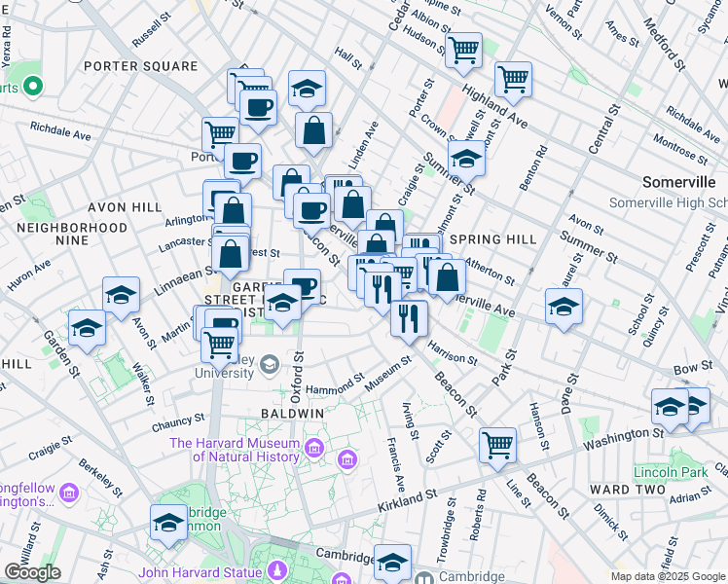Open the coffee cup marker nearest Porter Square label
Viewport: 728px width, 584px height.
pyautogui.click(x=259, y=110)
